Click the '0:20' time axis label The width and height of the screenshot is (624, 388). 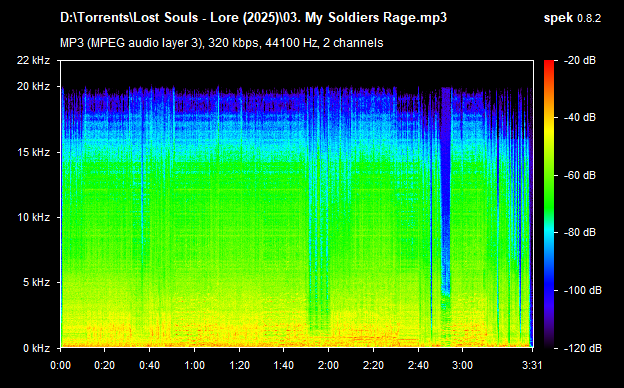coord(105,365)
